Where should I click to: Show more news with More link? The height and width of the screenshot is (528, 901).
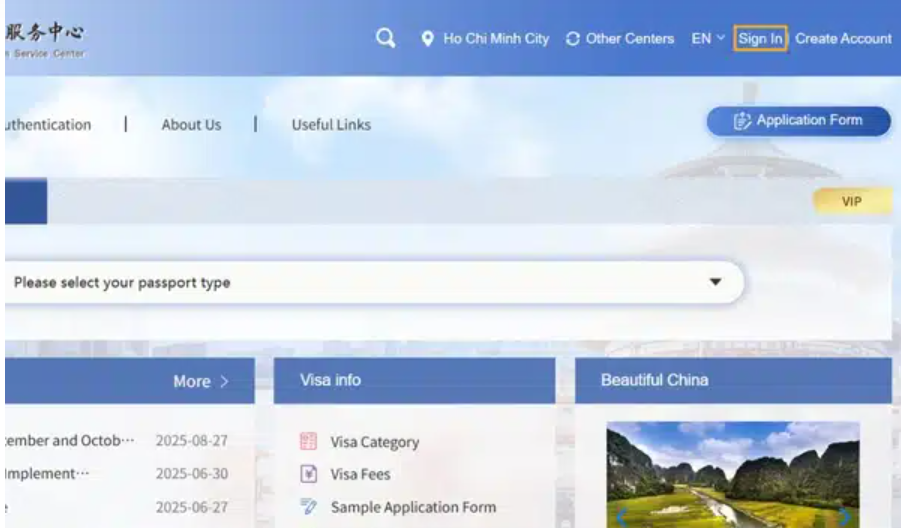click(201, 381)
